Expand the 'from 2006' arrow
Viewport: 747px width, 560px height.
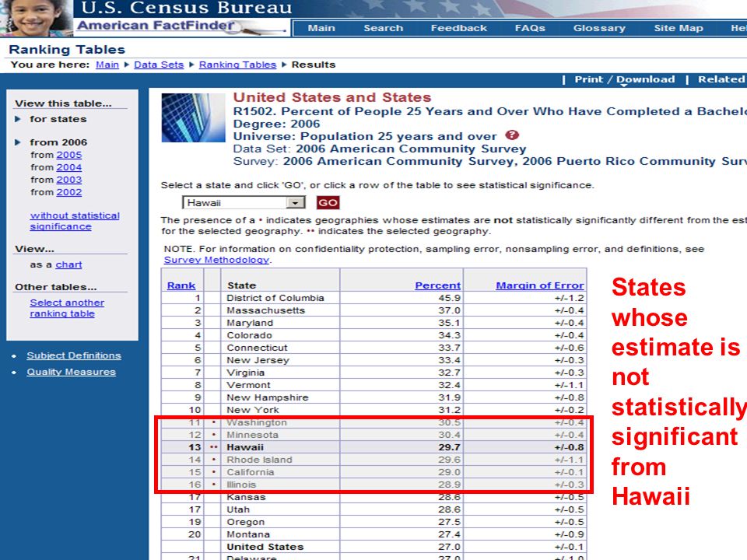click(18, 142)
